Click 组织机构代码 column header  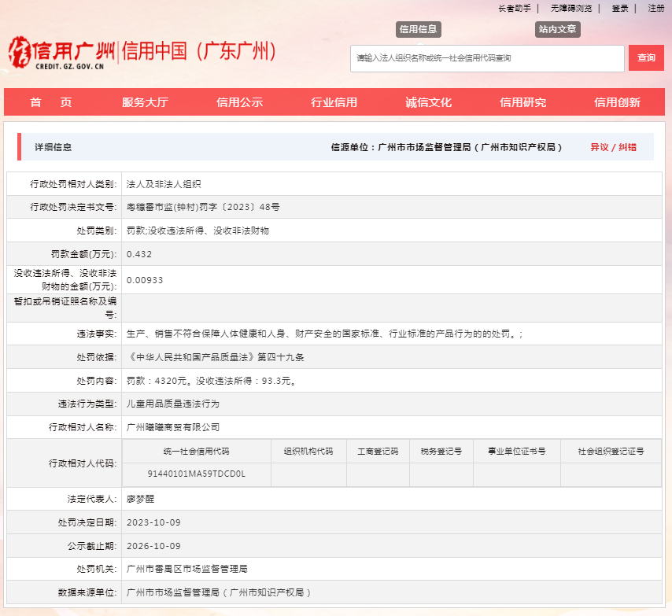tap(308, 451)
